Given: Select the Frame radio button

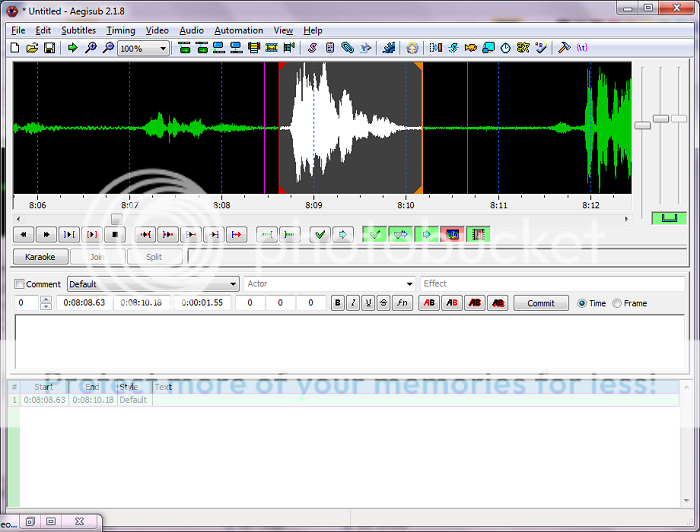Looking at the screenshot, I should (617, 303).
